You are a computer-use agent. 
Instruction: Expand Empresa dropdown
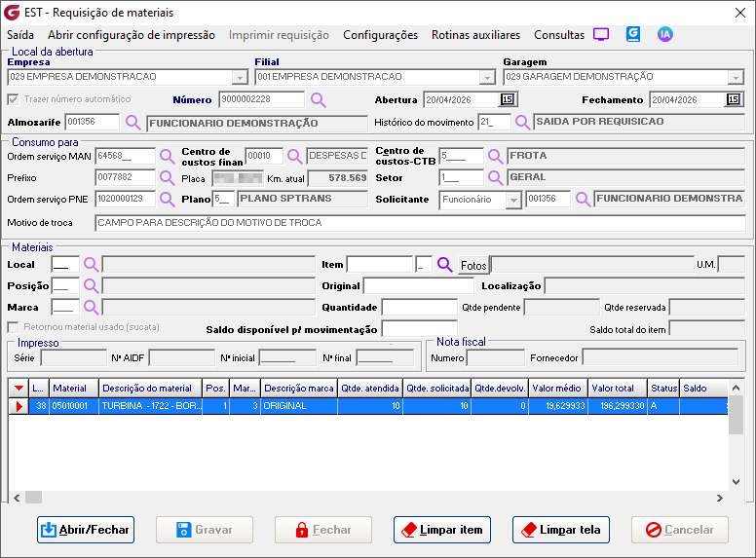[x=240, y=77]
